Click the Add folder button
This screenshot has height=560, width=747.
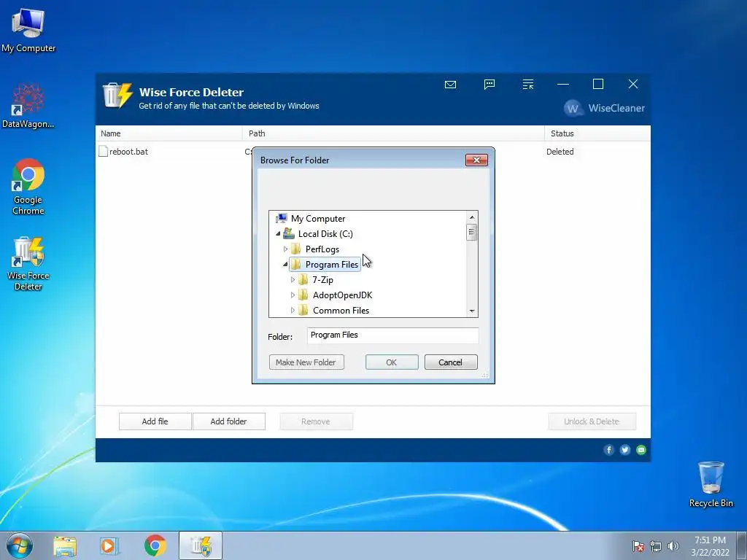228,421
